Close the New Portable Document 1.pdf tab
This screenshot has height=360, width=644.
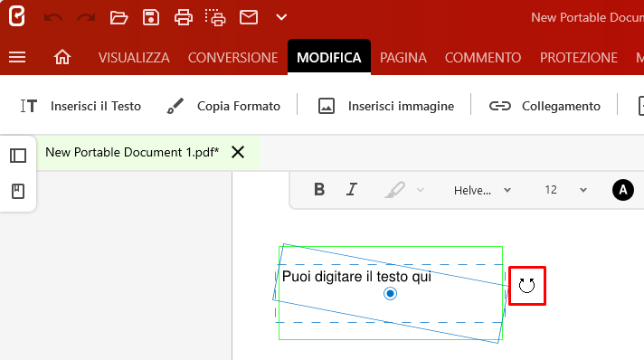pos(238,153)
